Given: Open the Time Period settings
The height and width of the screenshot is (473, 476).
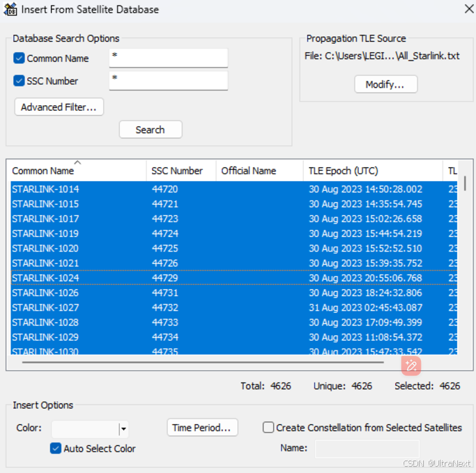Looking at the screenshot, I should point(202,428).
